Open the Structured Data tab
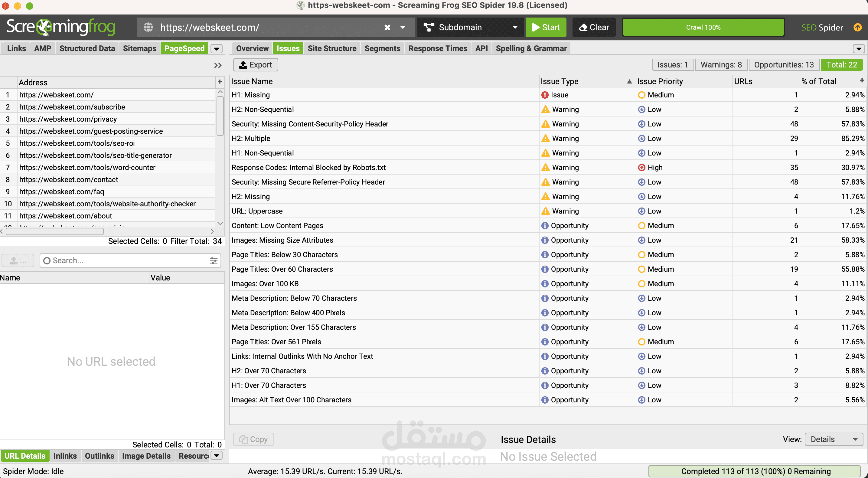The width and height of the screenshot is (868, 478). coord(87,48)
